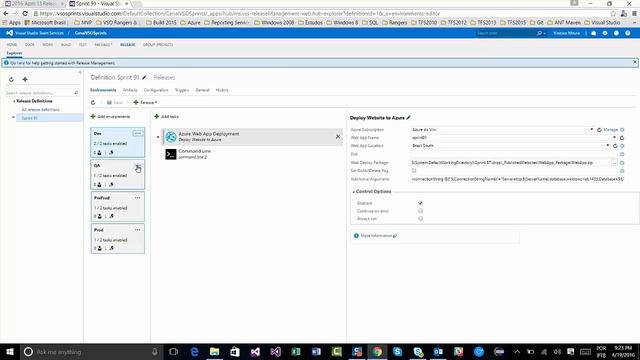This screenshot has height=360, width=640.
Task: Uncheck the Enabled checkbox
Action: [x=420, y=203]
